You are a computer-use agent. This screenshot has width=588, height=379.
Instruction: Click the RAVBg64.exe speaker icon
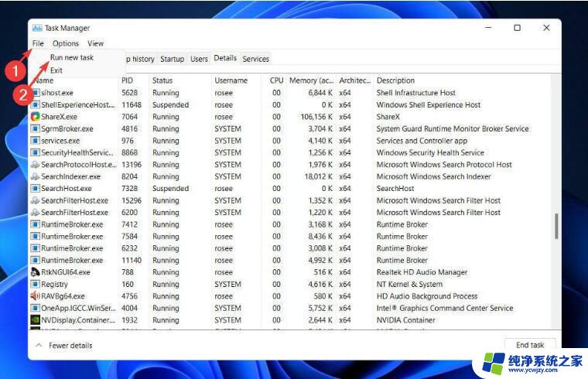tap(36, 296)
